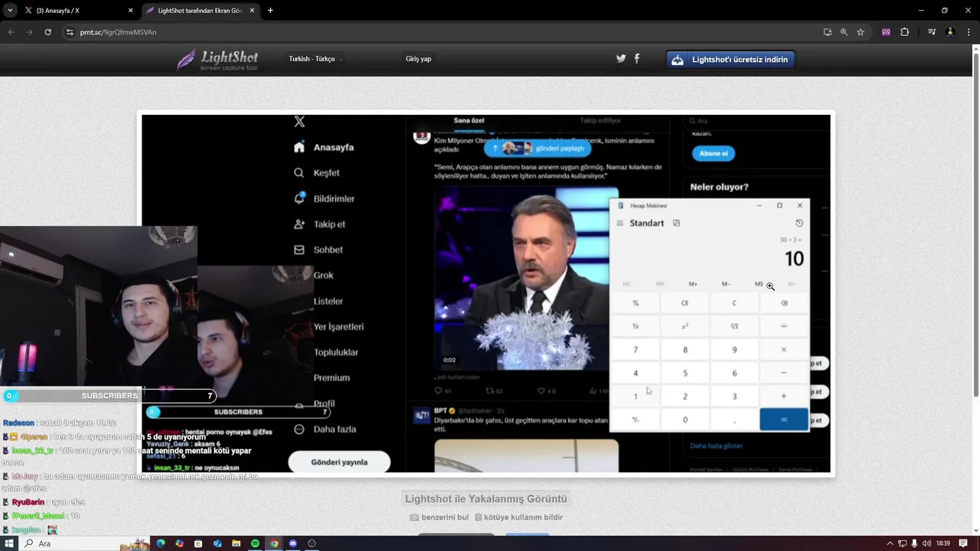Click the Giriş yap login link
The width and height of the screenshot is (980, 551).
(x=418, y=59)
